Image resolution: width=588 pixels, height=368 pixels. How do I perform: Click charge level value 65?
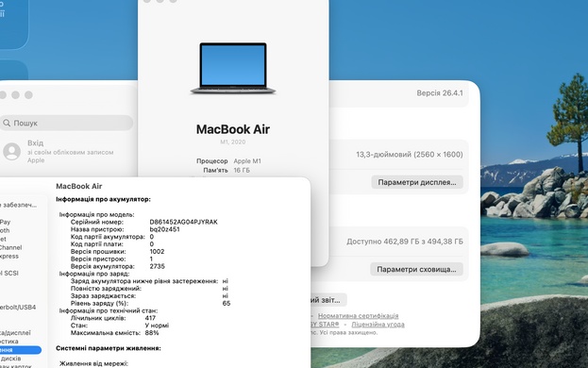click(x=227, y=303)
